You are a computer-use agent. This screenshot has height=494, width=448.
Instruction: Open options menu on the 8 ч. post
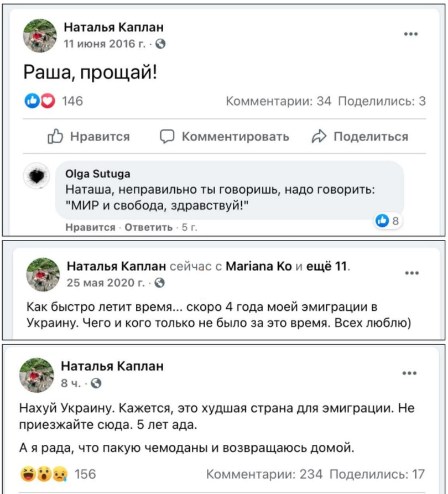coord(409,373)
